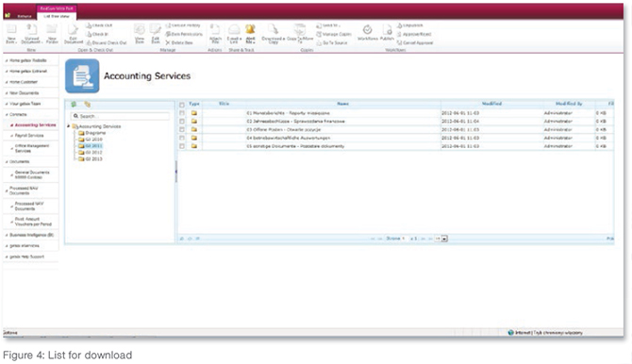
Task: Open Payroll Services in the left navigation
Action: 29,136
